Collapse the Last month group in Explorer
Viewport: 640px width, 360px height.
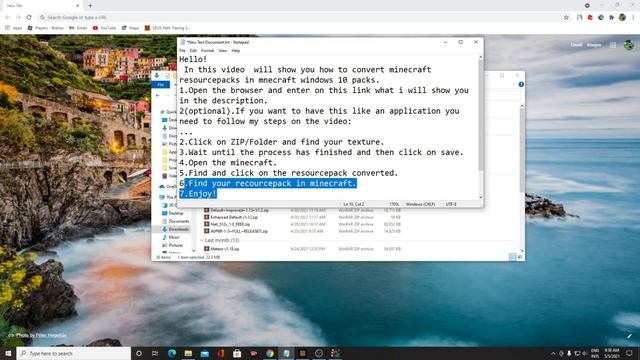coord(202,240)
